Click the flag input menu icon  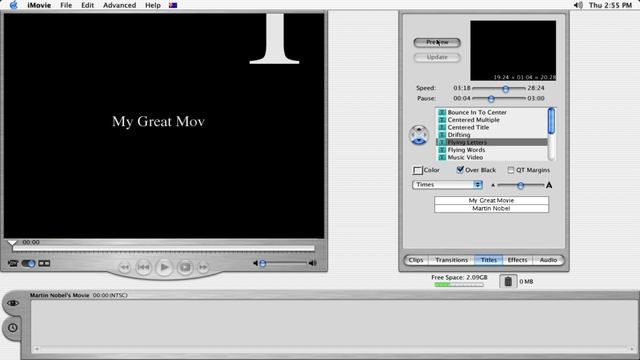173,5
